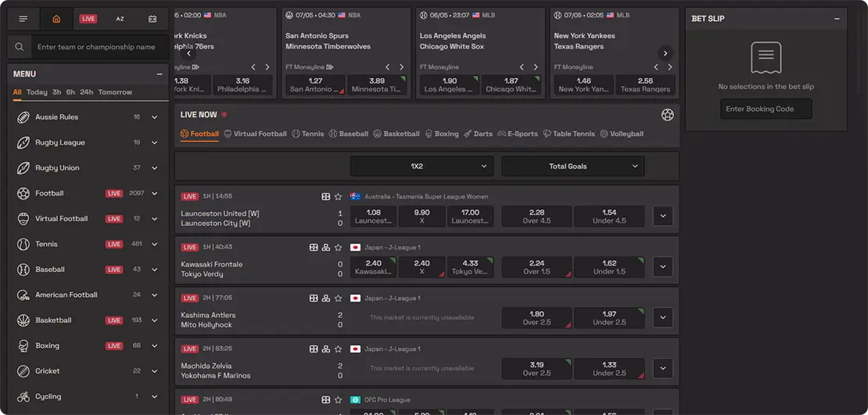
Task: Open pitch tracker icon for Launceston United match
Action: 326,196
